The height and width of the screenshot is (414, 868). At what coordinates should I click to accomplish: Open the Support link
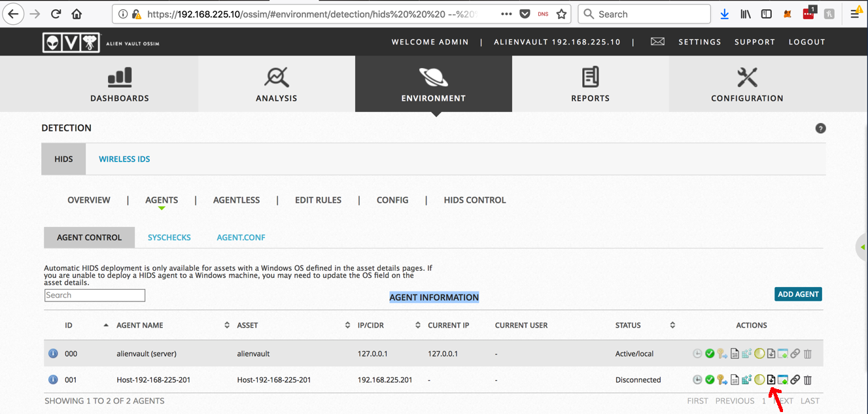[754, 42]
